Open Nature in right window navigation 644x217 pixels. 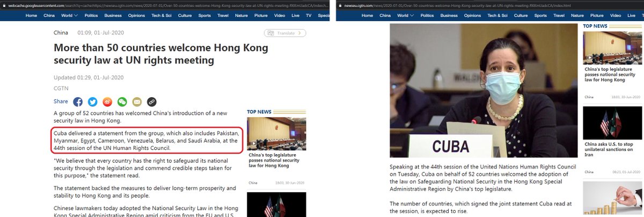579,16
